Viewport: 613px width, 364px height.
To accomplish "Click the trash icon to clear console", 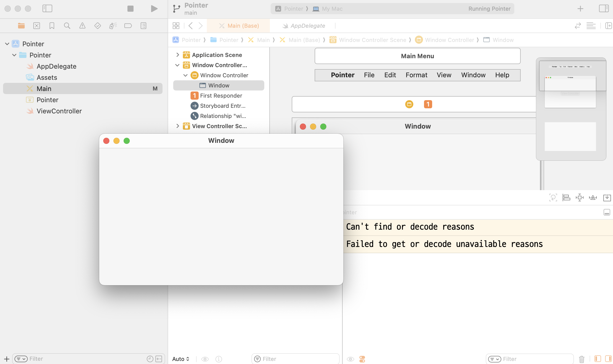I will [581, 359].
